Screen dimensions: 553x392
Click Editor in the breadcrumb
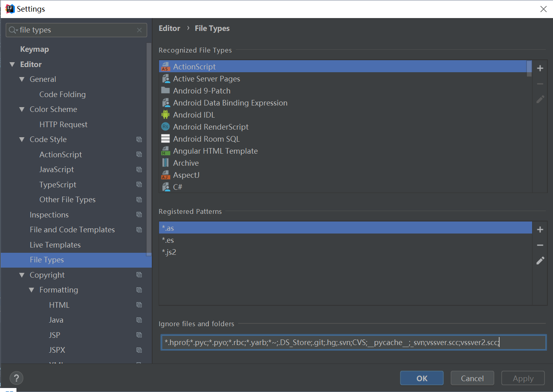pyautogui.click(x=169, y=28)
